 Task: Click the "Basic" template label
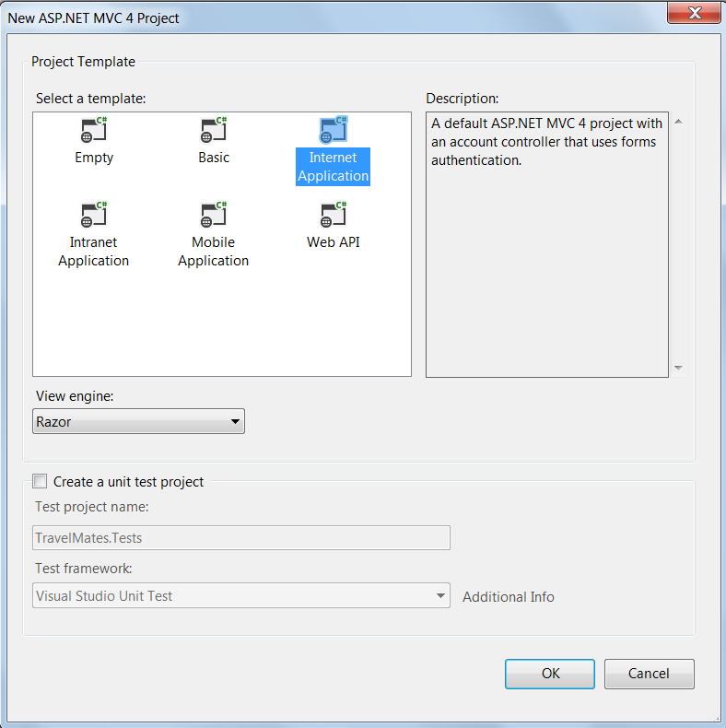(x=214, y=158)
